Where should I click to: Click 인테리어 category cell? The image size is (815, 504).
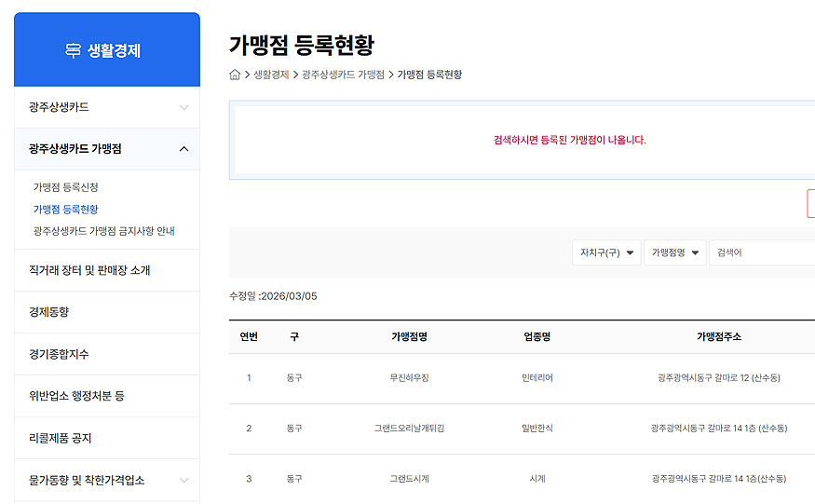[x=537, y=378]
